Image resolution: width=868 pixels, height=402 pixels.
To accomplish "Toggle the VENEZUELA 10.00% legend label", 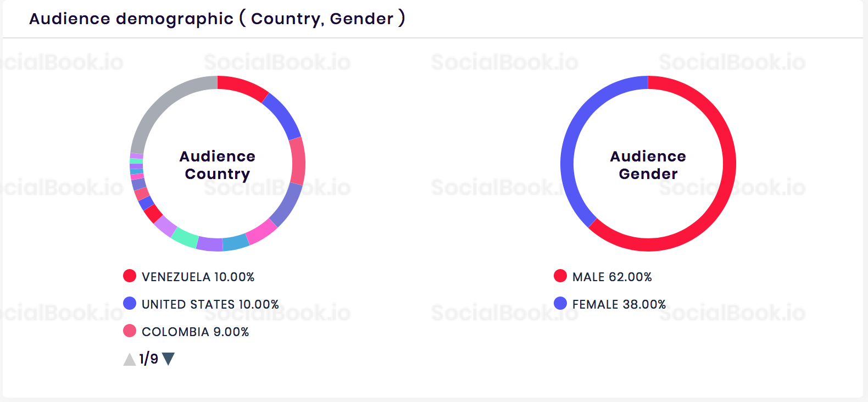I will click(x=198, y=277).
